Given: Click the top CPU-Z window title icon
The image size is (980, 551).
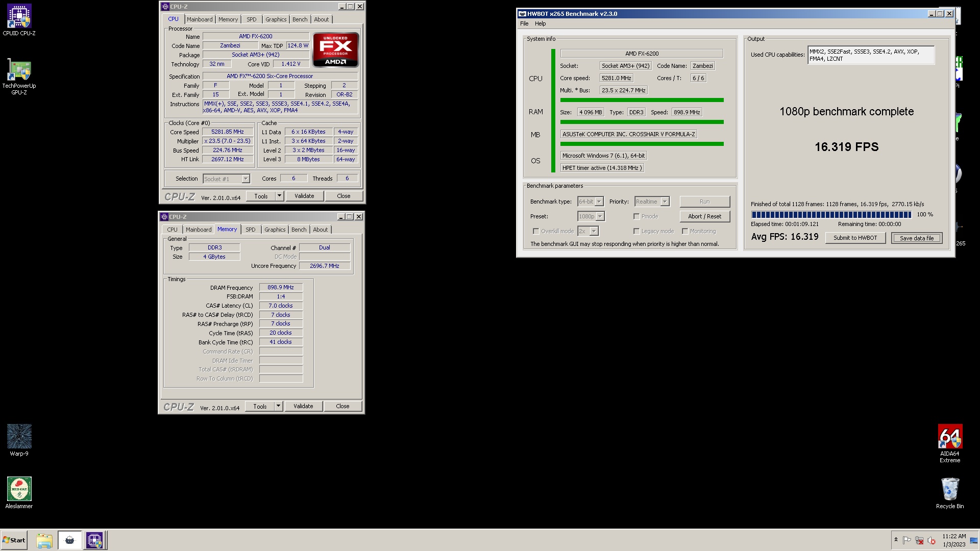Looking at the screenshot, I should click(165, 7).
